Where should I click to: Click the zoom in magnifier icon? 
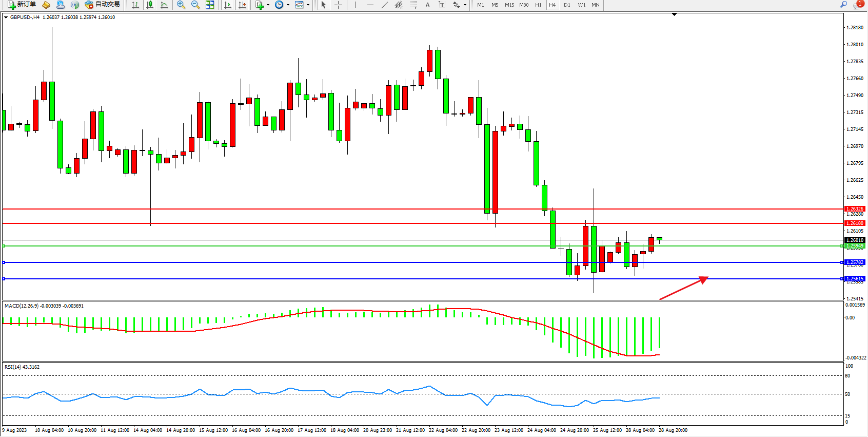point(181,5)
